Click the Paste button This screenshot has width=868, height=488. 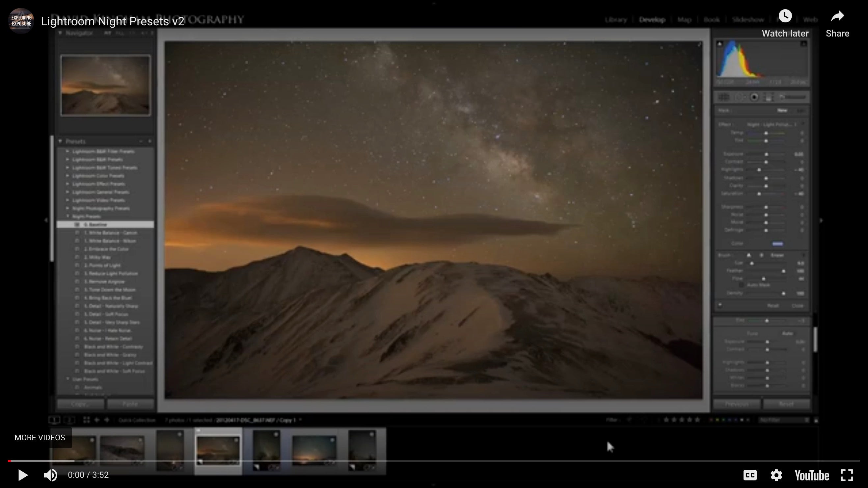[x=130, y=403]
